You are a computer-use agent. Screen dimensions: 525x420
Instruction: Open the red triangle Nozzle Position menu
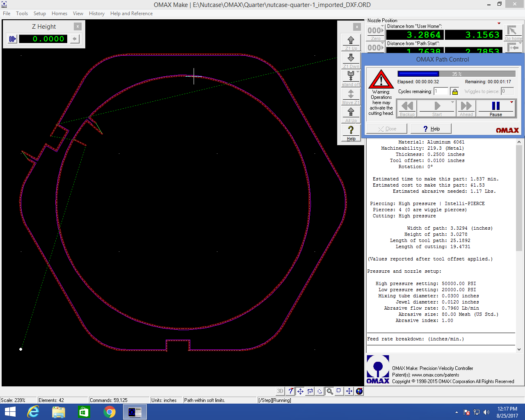pos(499,23)
